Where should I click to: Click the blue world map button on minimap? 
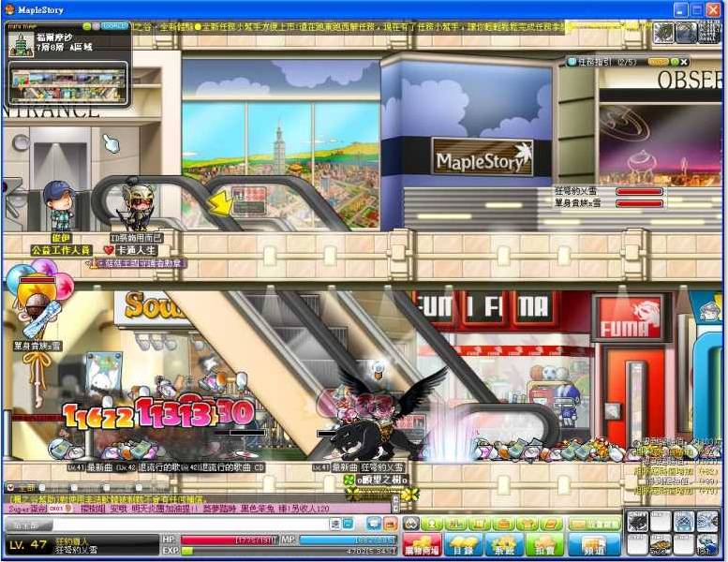pos(114,27)
